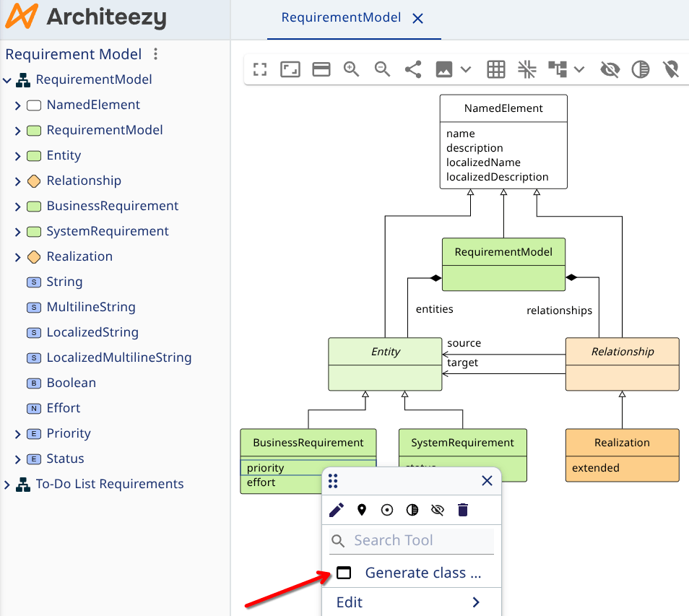
Task: Toggle the grid display in diagram toolbar
Action: click(x=495, y=69)
